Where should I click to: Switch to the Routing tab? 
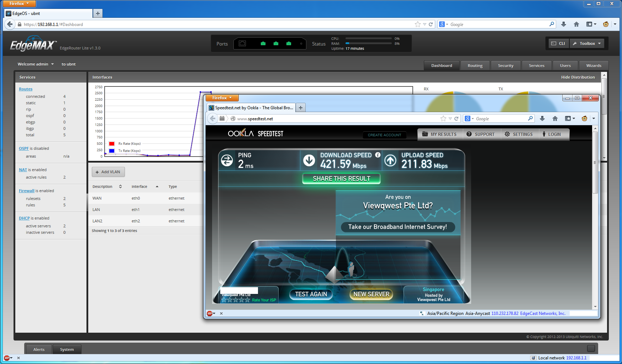click(475, 65)
